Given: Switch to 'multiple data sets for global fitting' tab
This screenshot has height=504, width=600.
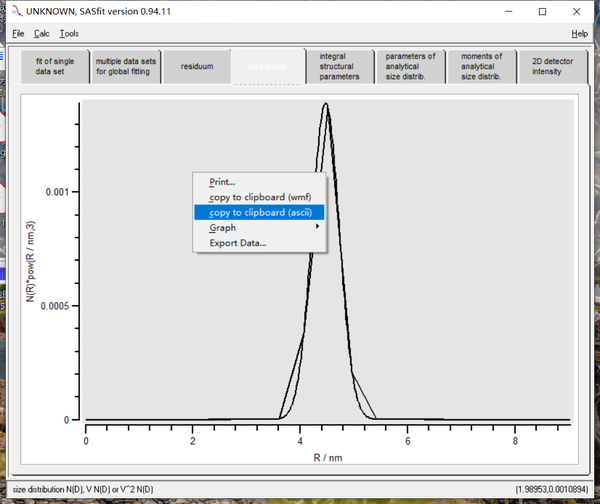Looking at the screenshot, I should click(x=126, y=67).
